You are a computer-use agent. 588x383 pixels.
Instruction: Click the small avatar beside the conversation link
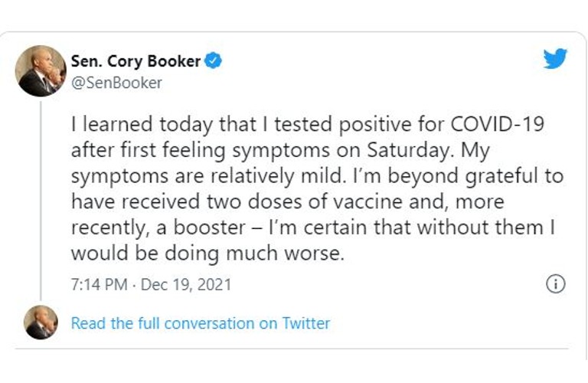tap(41, 322)
